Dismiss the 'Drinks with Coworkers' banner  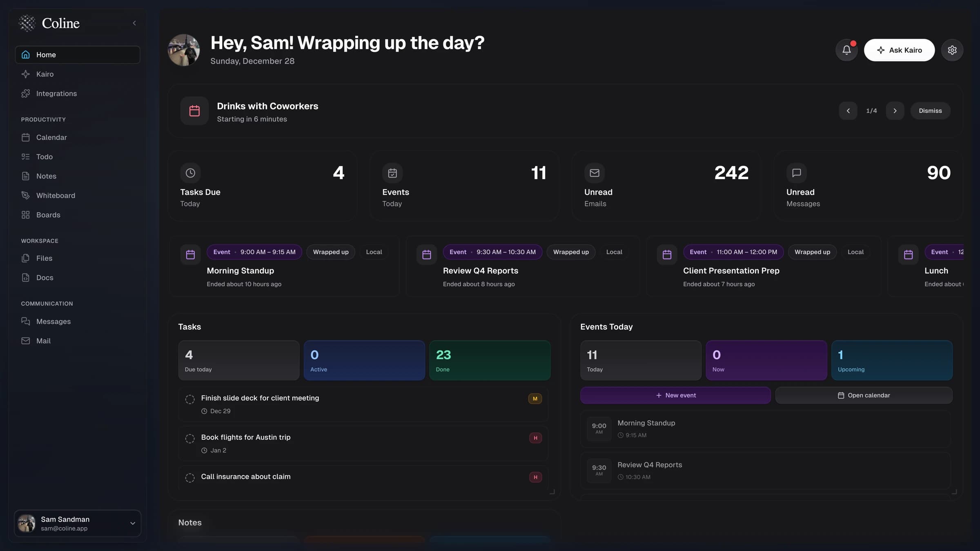click(930, 111)
